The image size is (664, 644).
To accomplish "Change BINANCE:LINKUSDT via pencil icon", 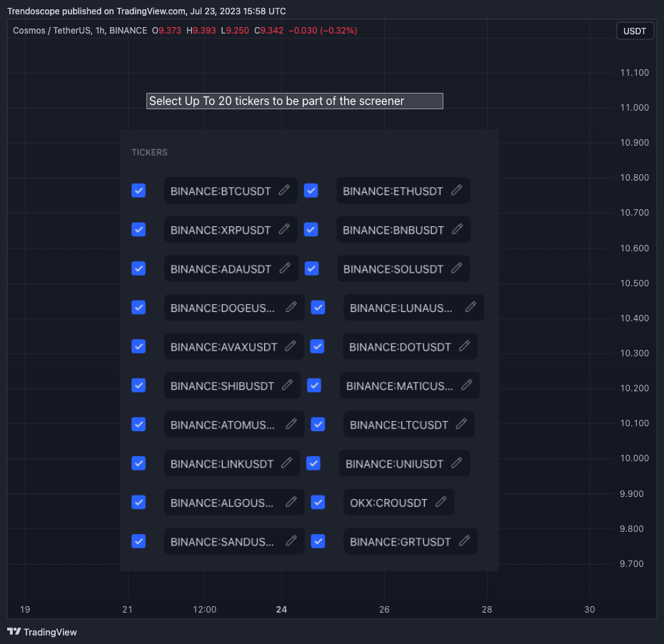I will [286, 463].
